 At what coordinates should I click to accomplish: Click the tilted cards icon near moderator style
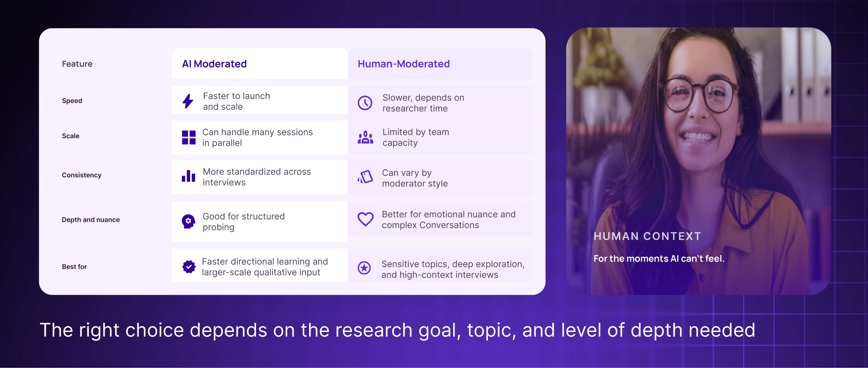[365, 177]
